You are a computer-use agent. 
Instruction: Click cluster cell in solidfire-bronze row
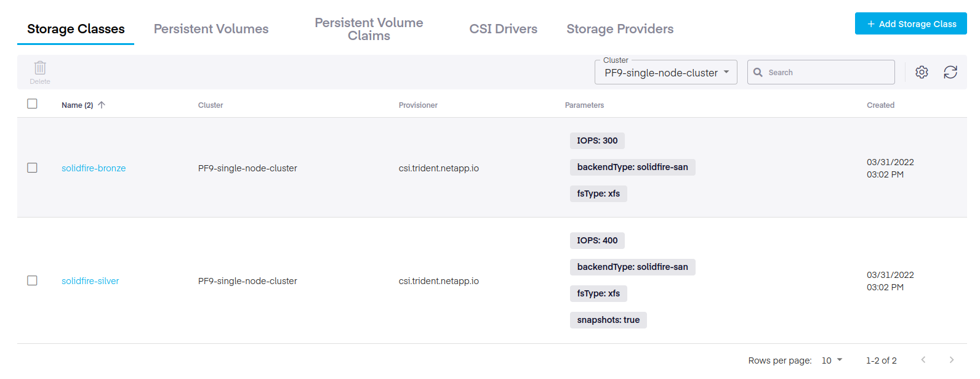tap(247, 168)
